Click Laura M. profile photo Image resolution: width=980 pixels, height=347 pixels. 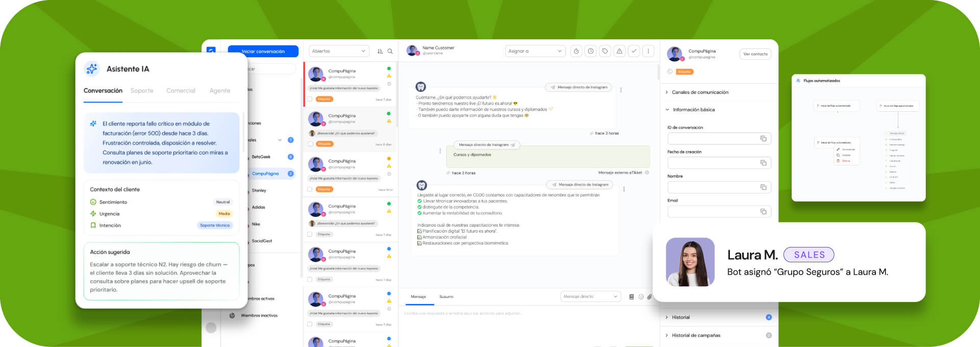point(690,262)
